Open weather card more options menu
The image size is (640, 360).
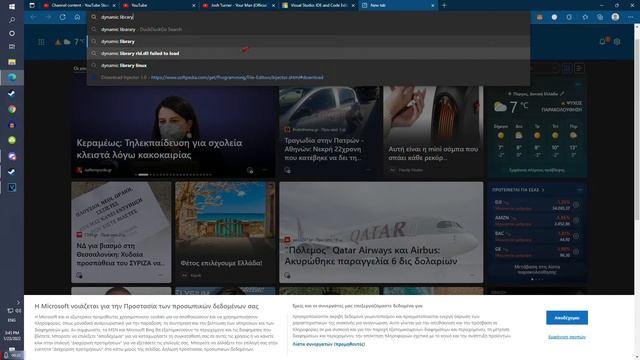click(x=578, y=84)
